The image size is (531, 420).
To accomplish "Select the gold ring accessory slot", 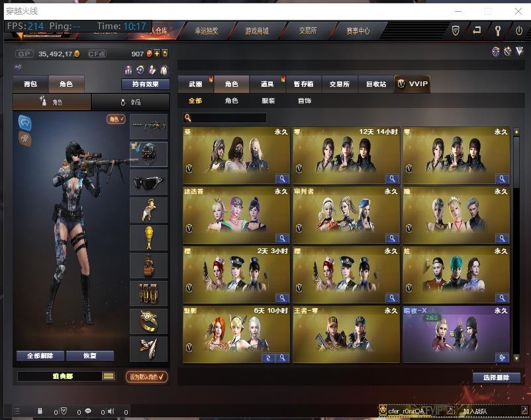I will [149, 321].
